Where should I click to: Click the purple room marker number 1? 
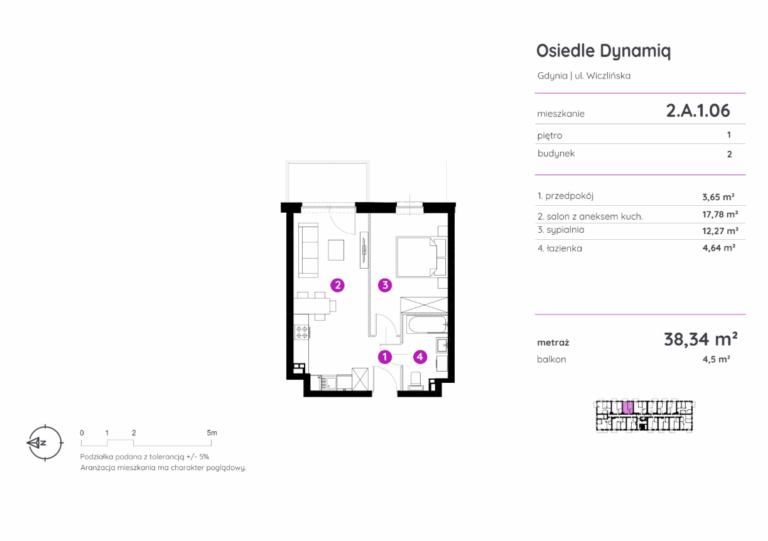click(x=384, y=356)
